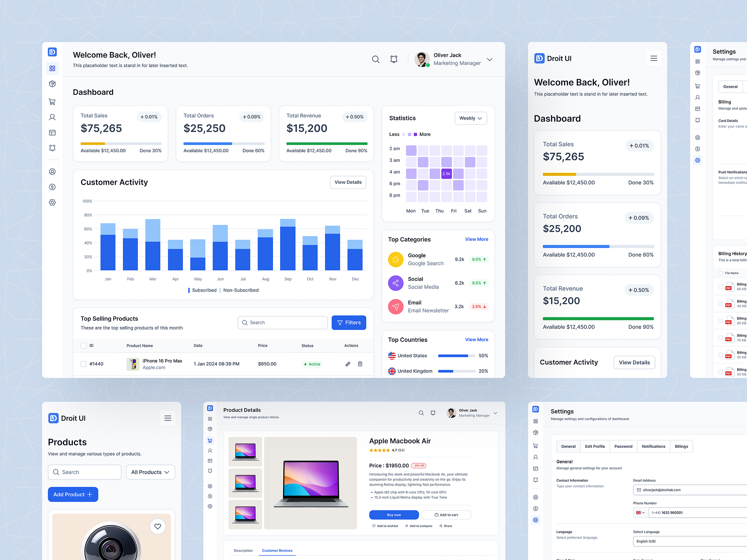Screen dimensions: 747x560
Task: Check the File Name header checkbox in Billing History
Action: point(720,273)
